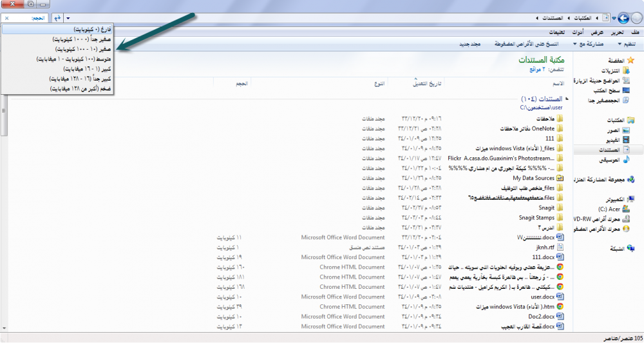Open the Acer (C:) drive in sidebar
644x343 pixels.
tap(612, 210)
